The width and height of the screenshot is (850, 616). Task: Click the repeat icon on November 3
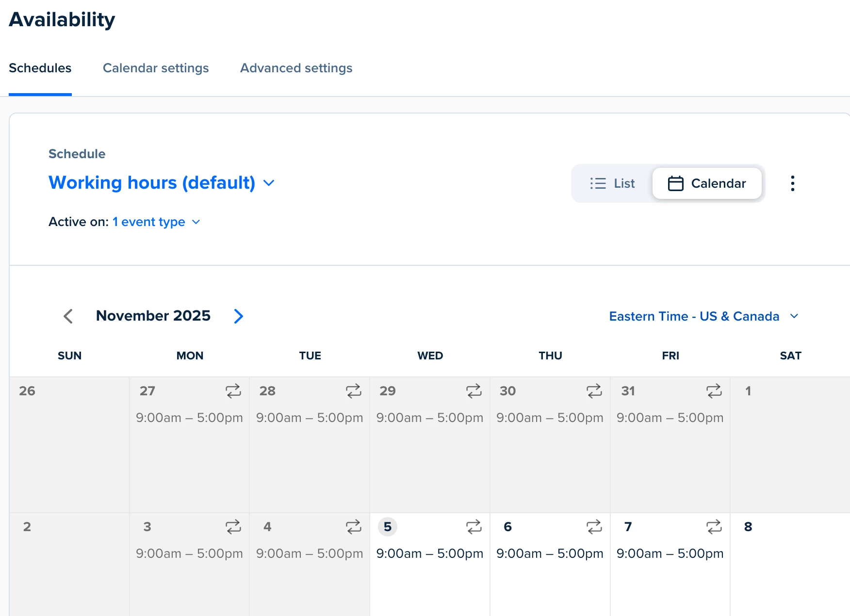point(233,527)
